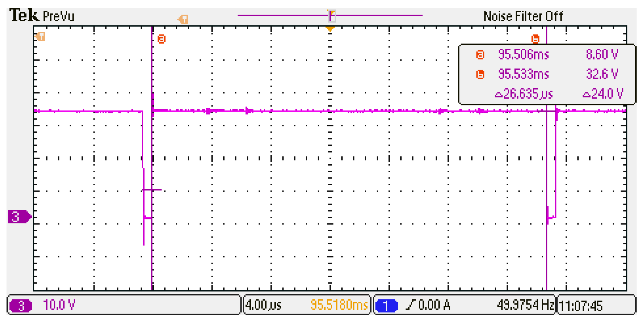Click the rising edge trigger slope icon
The image size is (644, 323).
(410, 305)
